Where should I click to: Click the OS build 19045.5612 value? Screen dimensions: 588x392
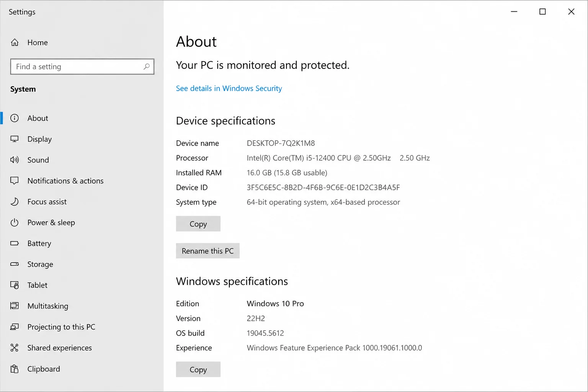coord(266,333)
